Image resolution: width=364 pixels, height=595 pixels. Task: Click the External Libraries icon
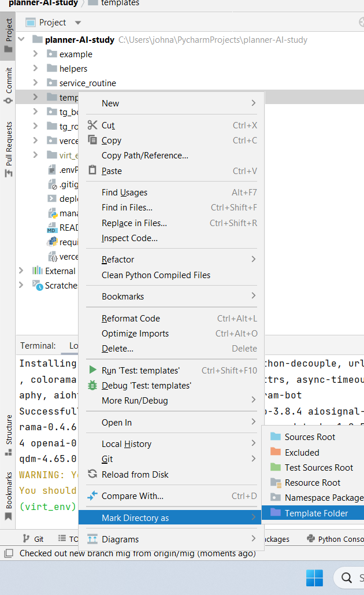(37, 271)
